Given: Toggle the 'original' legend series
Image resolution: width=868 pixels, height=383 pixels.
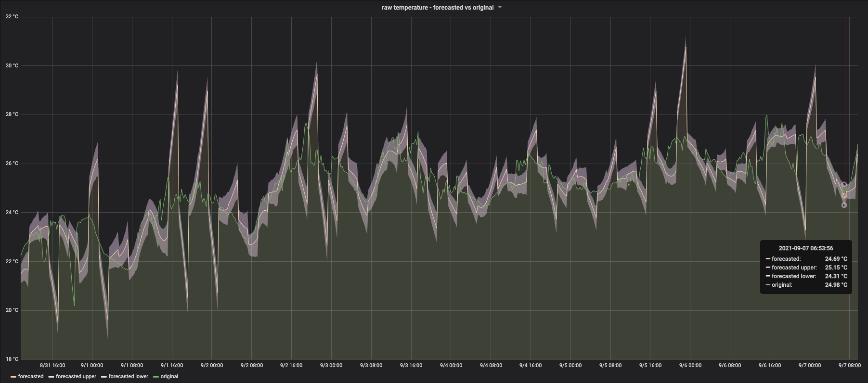Looking at the screenshot, I should [169, 377].
